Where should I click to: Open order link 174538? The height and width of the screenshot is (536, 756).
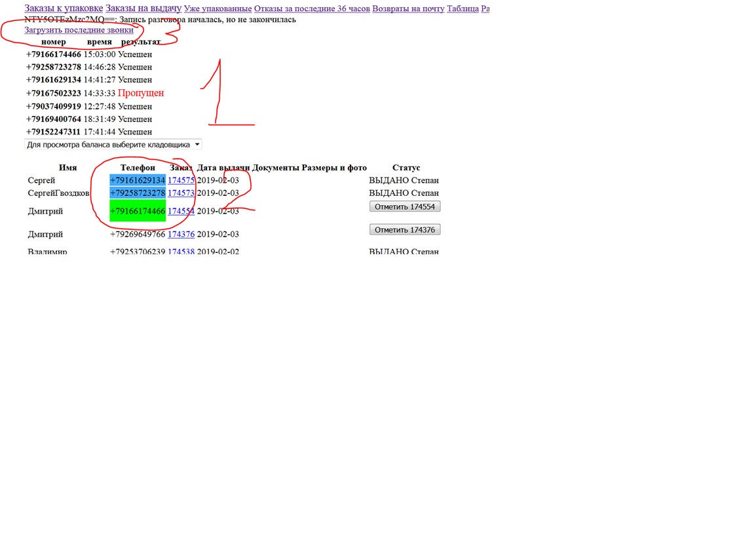(x=181, y=251)
